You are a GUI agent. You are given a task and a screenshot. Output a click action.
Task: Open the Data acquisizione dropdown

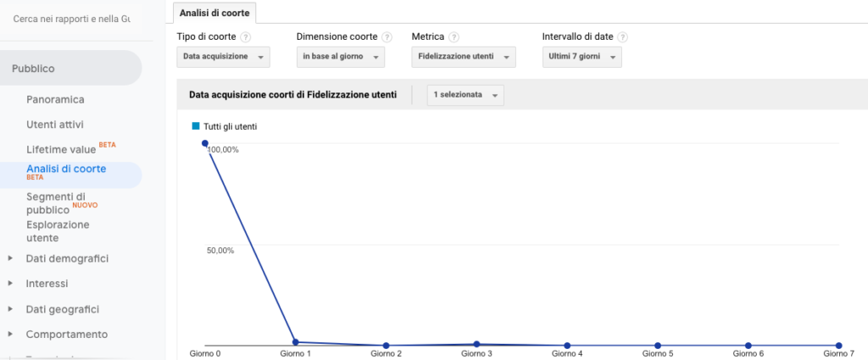(224, 57)
